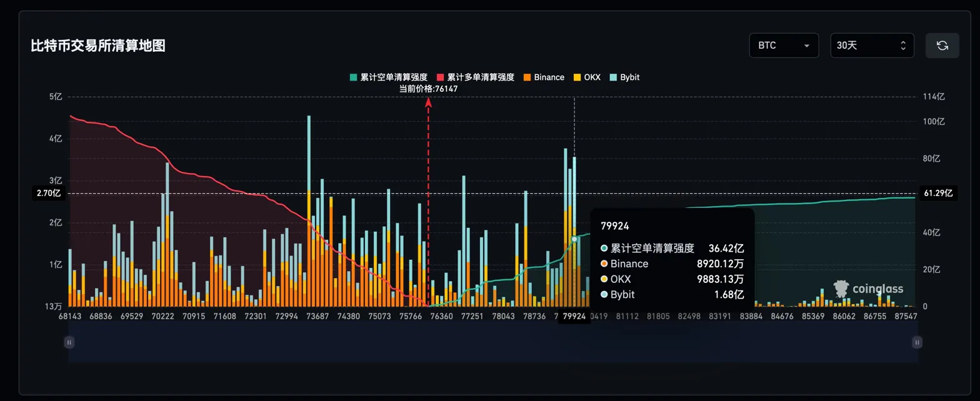Screen dimensions: 980x401
Task: Click the 72301 price axis label
Action: click(256, 317)
